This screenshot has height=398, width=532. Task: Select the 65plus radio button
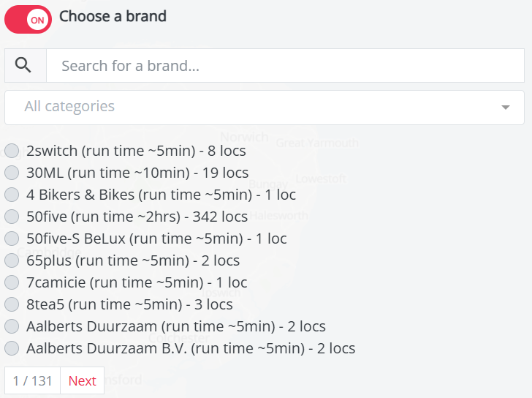pyautogui.click(x=12, y=261)
